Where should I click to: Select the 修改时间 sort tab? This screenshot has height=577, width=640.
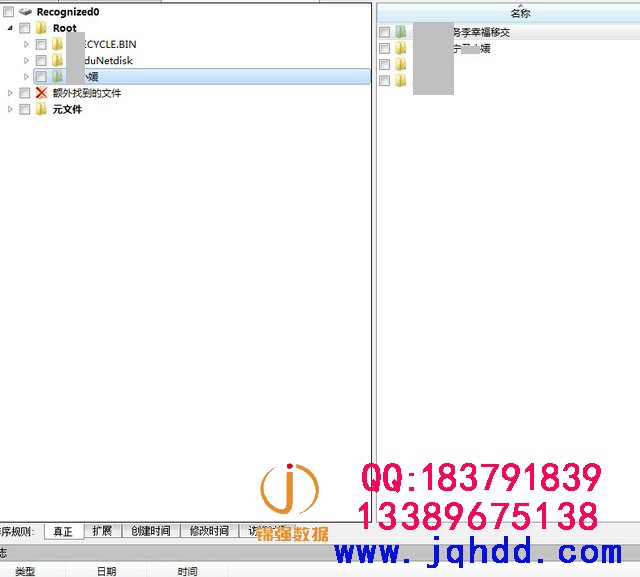pos(209,531)
